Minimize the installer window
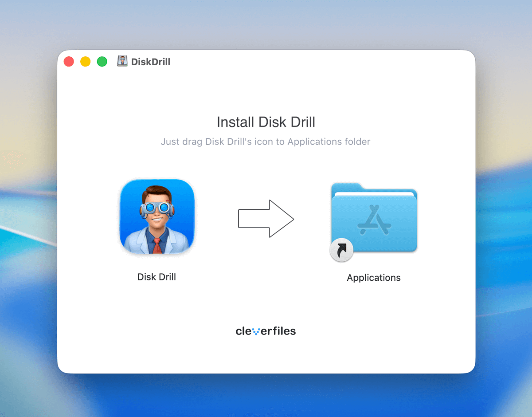Image resolution: width=532 pixels, height=417 pixels. coord(85,61)
